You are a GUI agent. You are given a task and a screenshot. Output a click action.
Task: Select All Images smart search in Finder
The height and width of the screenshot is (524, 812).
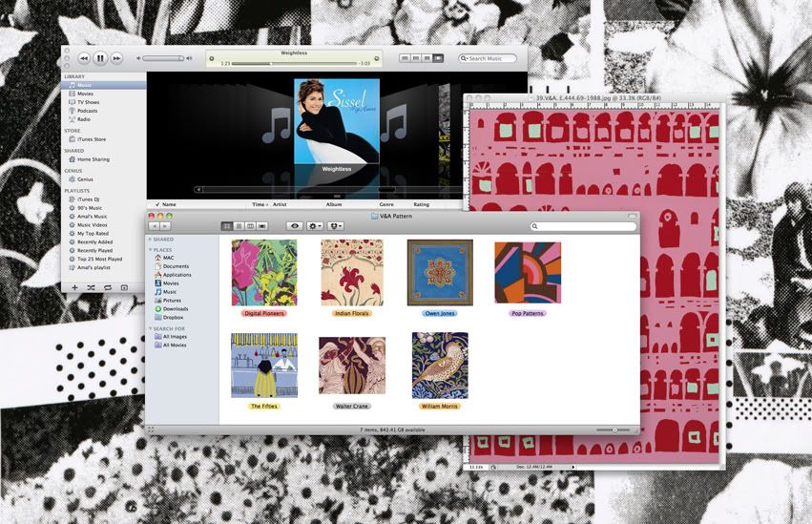(x=171, y=337)
